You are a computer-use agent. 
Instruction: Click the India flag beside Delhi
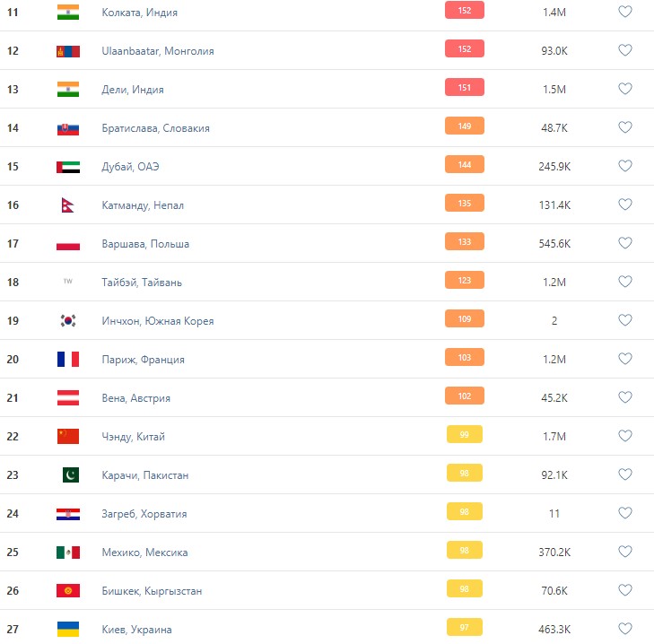[x=67, y=90]
